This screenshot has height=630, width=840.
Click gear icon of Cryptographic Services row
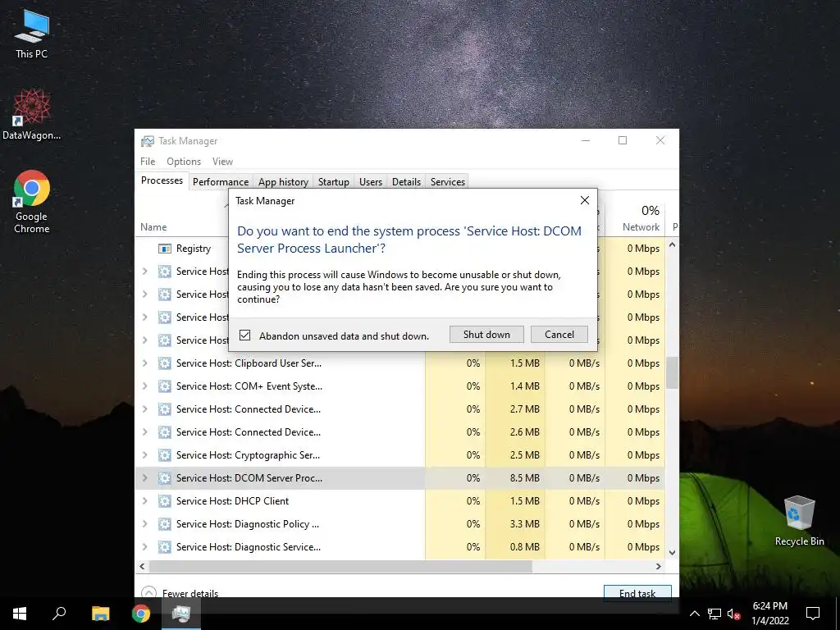[x=164, y=455]
